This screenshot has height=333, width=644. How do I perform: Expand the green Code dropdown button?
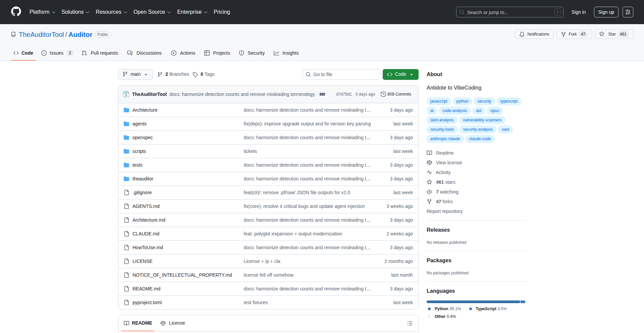(400, 74)
